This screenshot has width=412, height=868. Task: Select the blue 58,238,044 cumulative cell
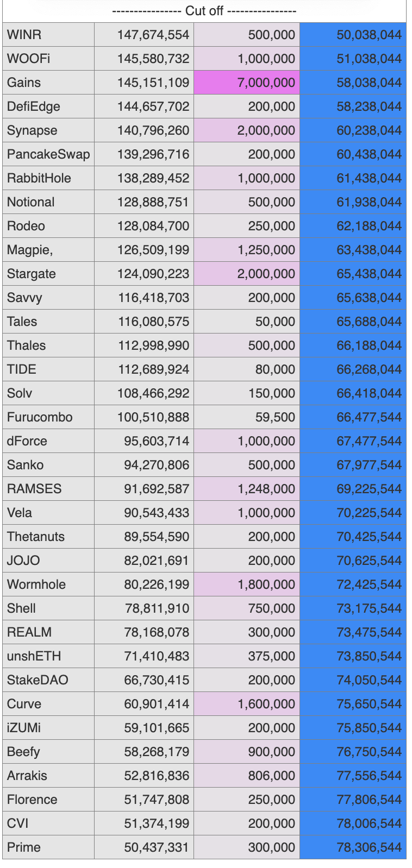pyautogui.click(x=353, y=106)
